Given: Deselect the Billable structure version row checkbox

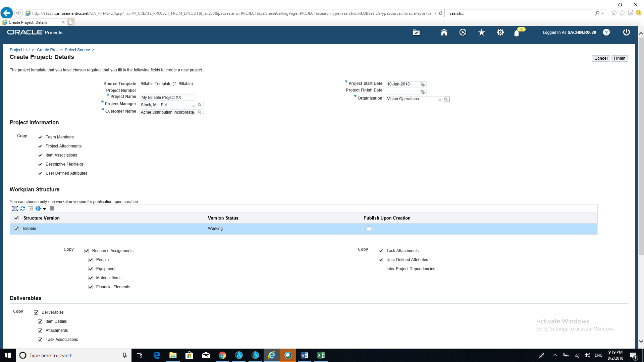Looking at the screenshot, I should click(16, 229).
